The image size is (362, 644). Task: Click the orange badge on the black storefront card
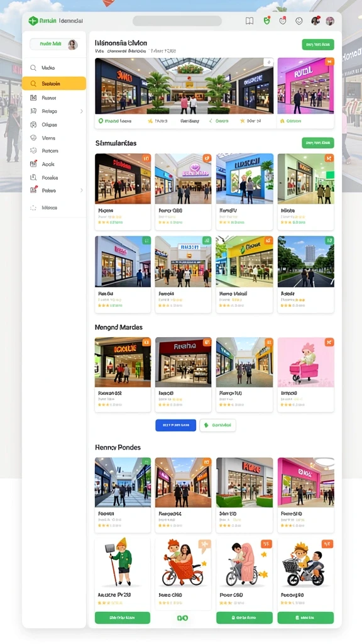[146, 158]
